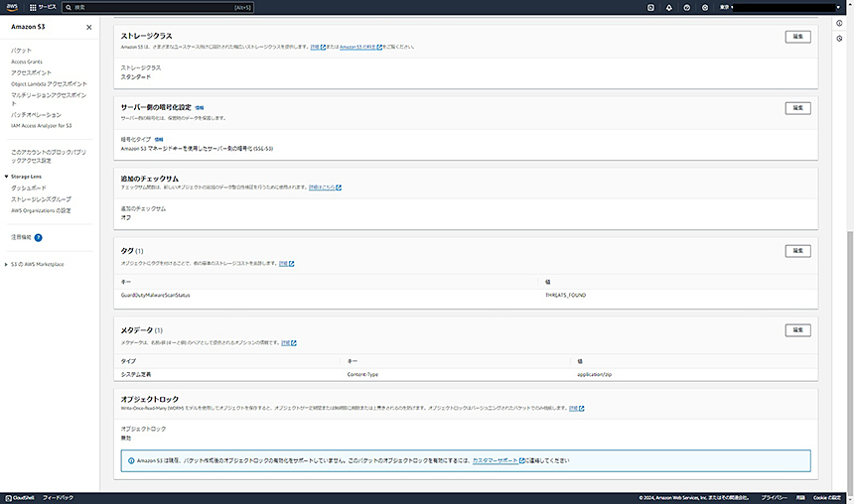Open フィードバック in the footer

pyautogui.click(x=58, y=497)
